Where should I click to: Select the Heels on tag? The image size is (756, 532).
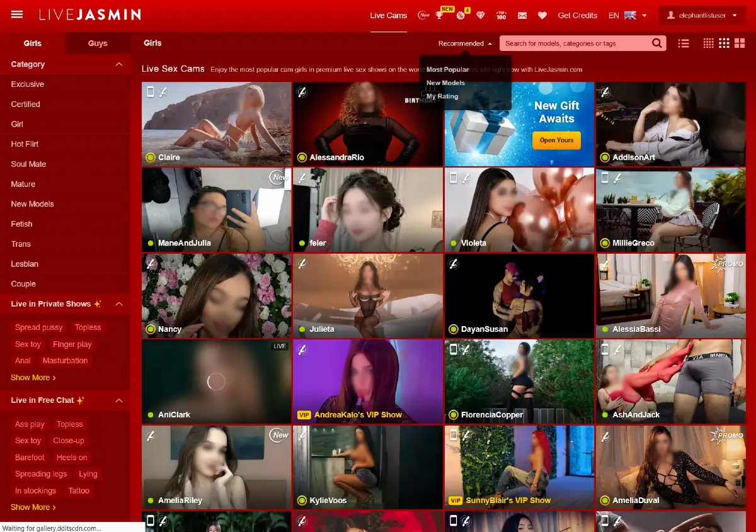(72, 458)
